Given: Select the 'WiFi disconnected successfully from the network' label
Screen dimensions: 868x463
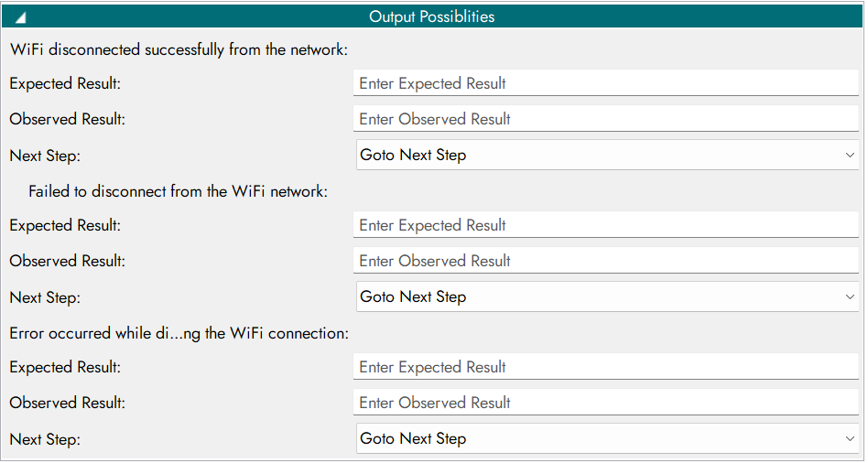Looking at the screenshot, I should (x=179, y=49).
